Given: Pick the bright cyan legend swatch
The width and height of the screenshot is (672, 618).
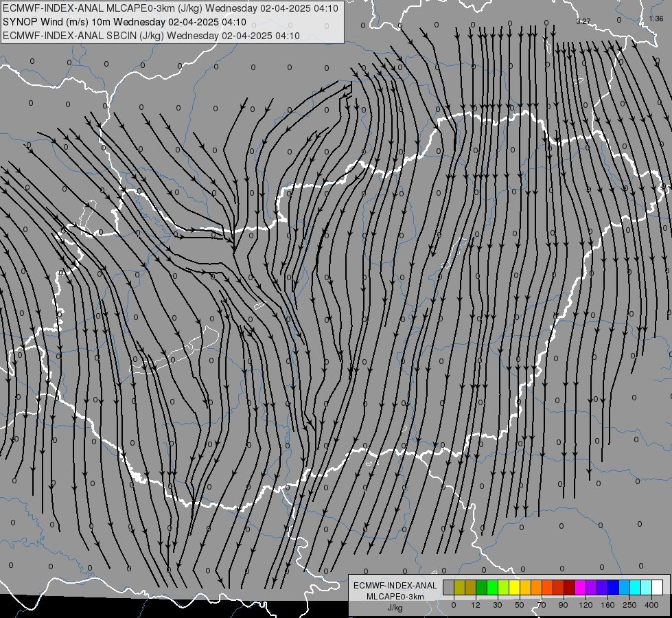Looking at the screenshot, I should tap(635, 588).
